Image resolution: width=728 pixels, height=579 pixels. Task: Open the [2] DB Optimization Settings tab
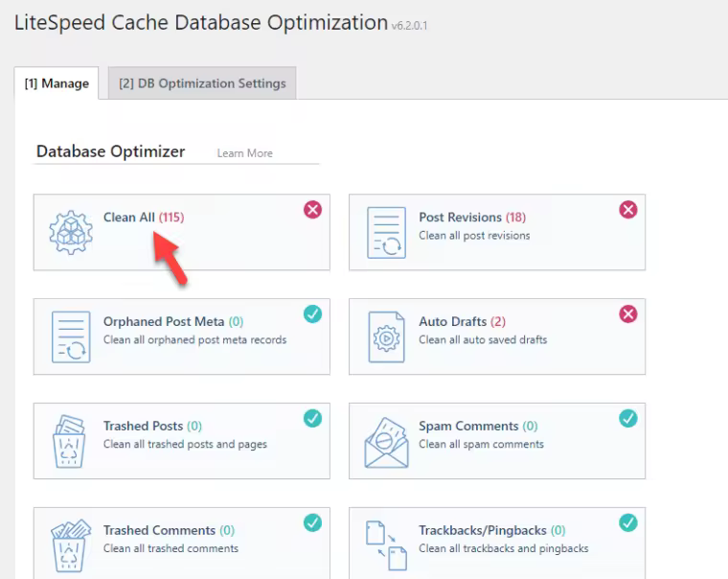(x=202, y=83)
